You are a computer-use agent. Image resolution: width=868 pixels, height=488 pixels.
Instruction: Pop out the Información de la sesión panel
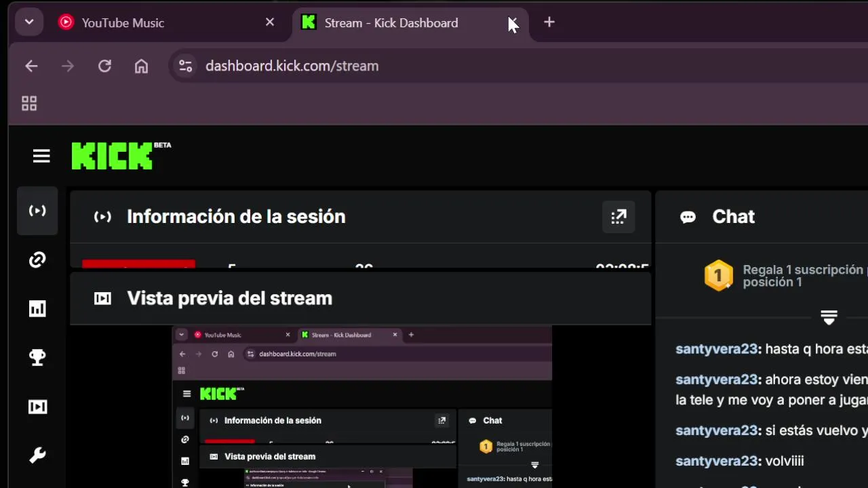click(x=618, y=217)
